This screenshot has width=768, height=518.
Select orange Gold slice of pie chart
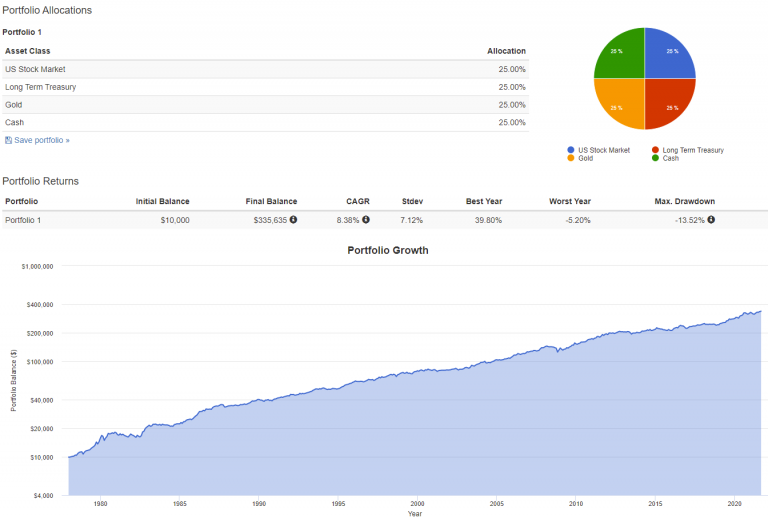tap(620, 103)
